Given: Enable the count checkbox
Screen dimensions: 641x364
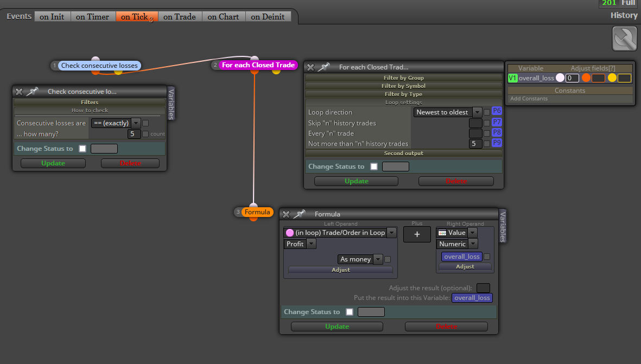Looking at the screenshot, I should 145,133.
